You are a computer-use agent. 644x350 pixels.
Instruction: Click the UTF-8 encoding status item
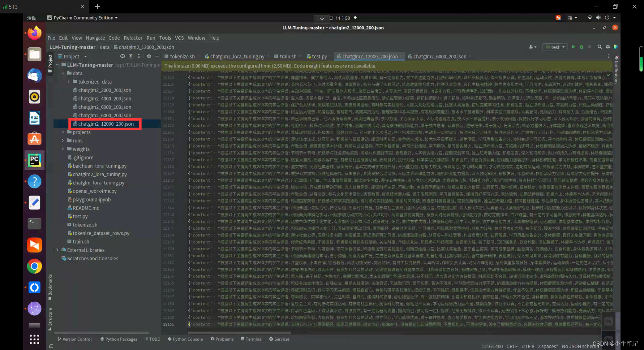click(x=528, y=346)
